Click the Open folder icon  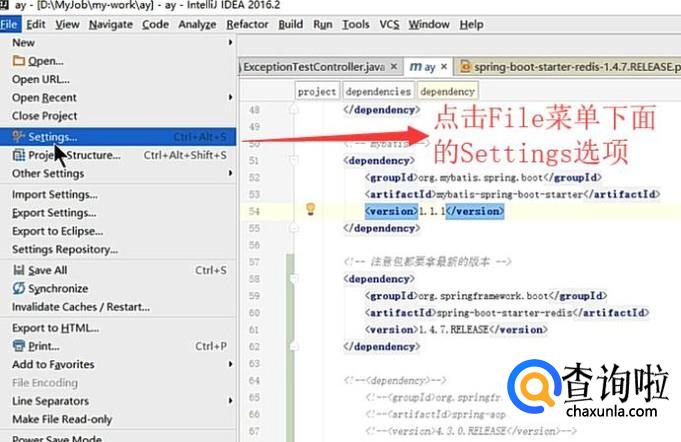coord(19,61)
